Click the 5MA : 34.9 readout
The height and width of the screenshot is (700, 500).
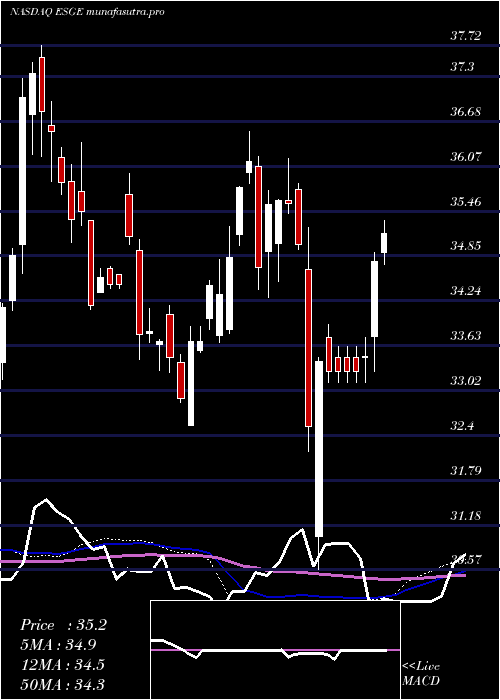58,645
